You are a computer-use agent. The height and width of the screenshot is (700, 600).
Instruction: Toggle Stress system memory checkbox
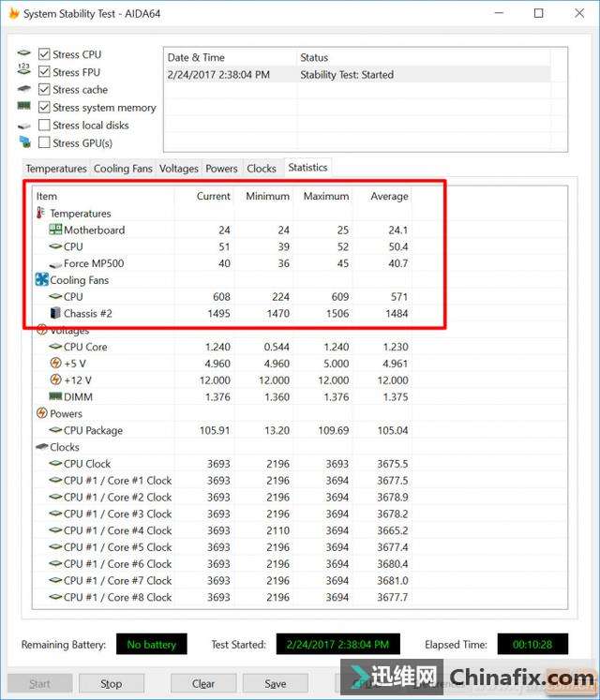[x=44, y=108]
